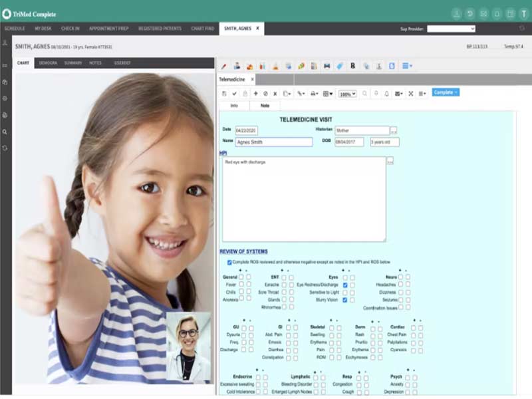532x399 pixels.
Task: Click the save icon in note toolbar
Action: click(x=224, y=94)
